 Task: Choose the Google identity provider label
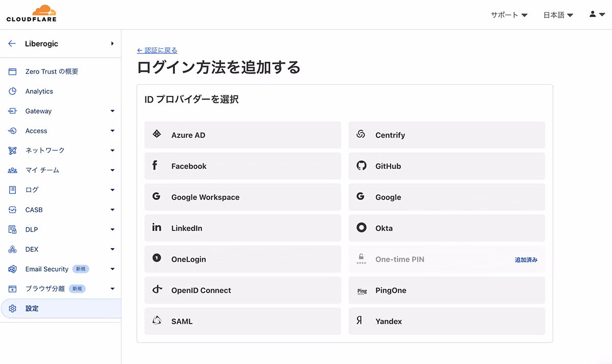click(388, 197)
